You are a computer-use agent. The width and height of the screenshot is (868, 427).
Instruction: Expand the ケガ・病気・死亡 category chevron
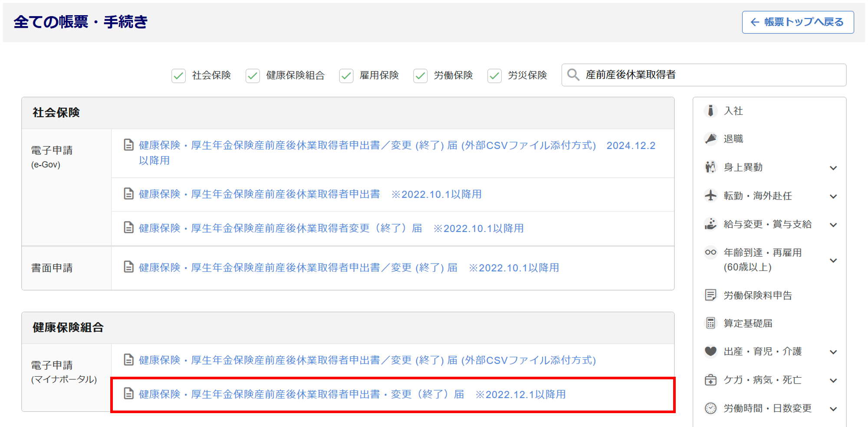(833, 381)
